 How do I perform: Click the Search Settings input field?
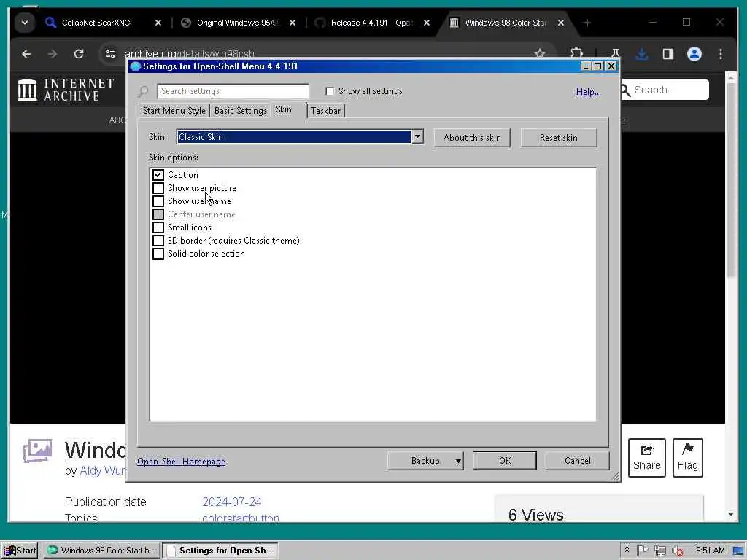pos(233,91)
